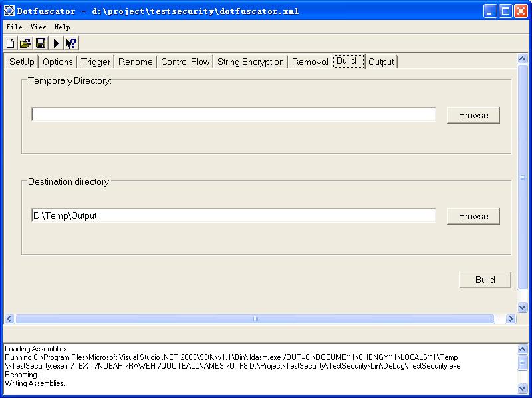The image size is (532, 398).
Task: Click the Dotfuscator title bar app icon
Action: [x=9, y=11]
